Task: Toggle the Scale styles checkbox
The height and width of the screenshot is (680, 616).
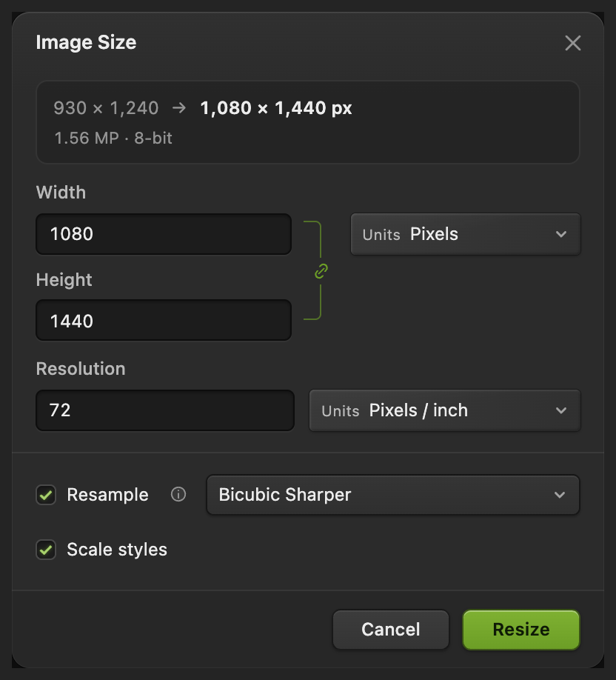Action: pos(46,550)
